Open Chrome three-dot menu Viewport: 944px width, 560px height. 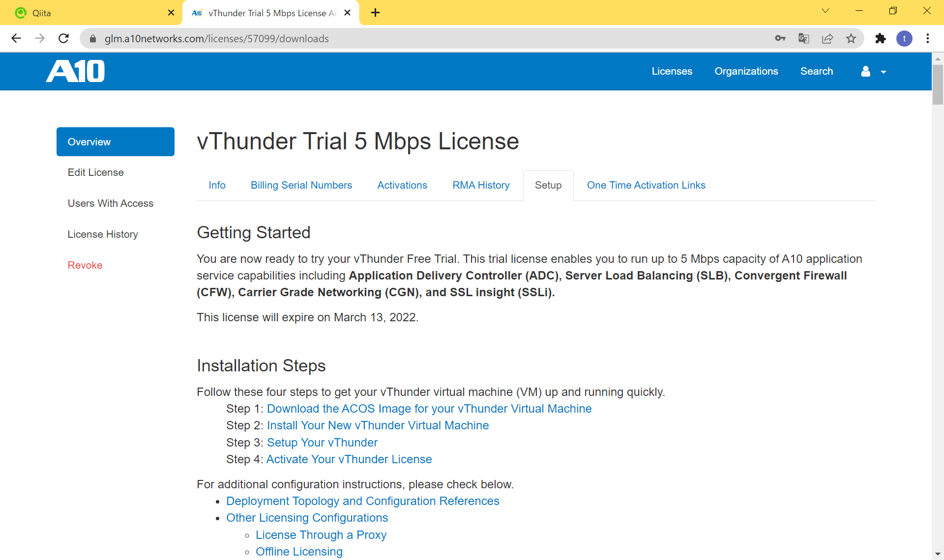(x=928, y=38)
